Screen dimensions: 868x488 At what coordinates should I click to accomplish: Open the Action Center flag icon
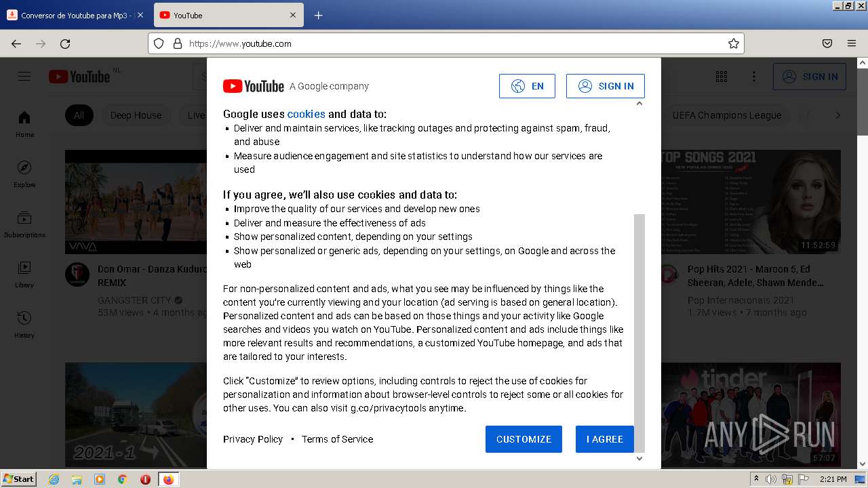(x=804, y=479)
